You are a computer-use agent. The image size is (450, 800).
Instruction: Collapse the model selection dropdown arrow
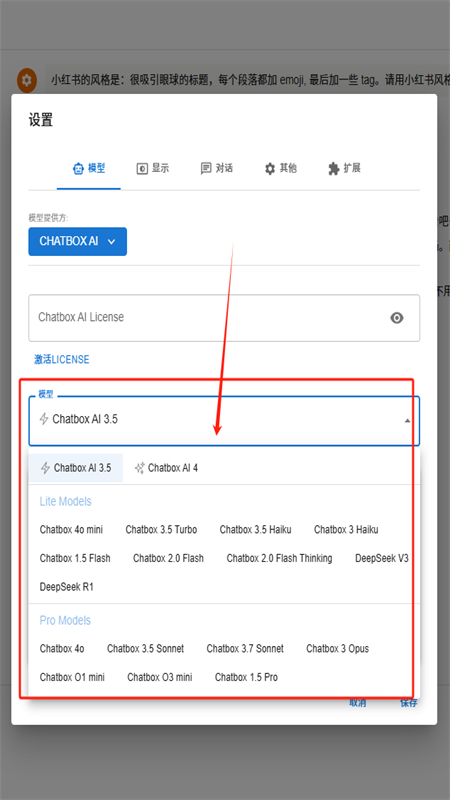(x=407, y=421)
